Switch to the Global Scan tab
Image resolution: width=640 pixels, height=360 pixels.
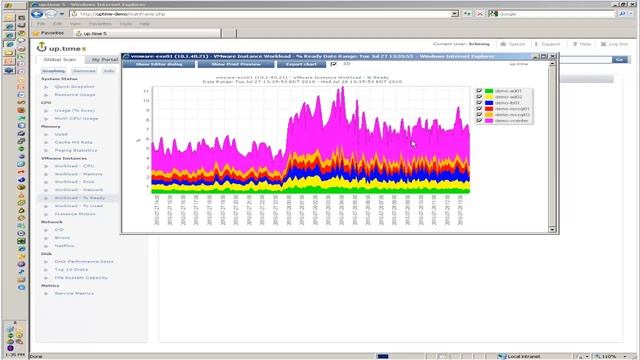[x=60, y=60]
